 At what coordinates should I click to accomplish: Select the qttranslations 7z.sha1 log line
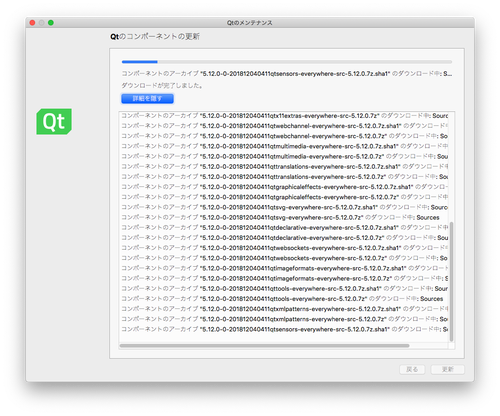(284, 167)
